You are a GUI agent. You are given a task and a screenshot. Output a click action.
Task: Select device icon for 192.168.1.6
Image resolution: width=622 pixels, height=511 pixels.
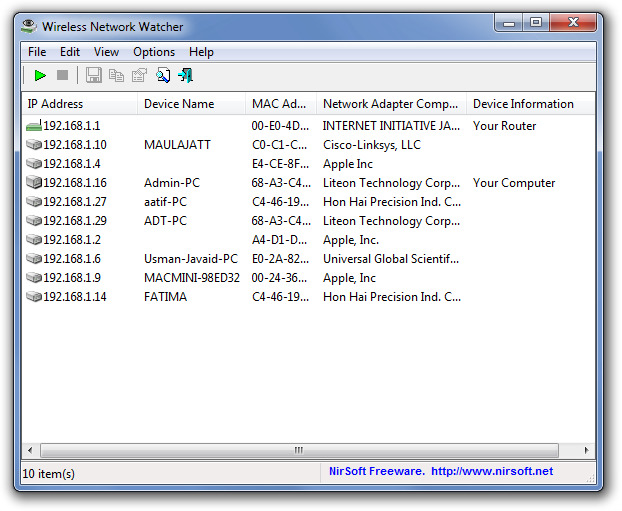pyautogui.click(x=34, y=259)
